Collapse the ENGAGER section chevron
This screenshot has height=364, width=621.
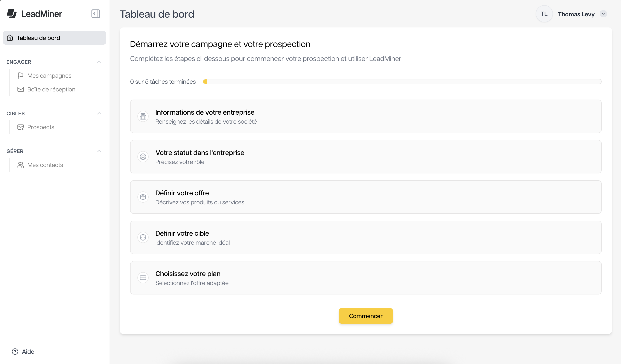(99, 62)
